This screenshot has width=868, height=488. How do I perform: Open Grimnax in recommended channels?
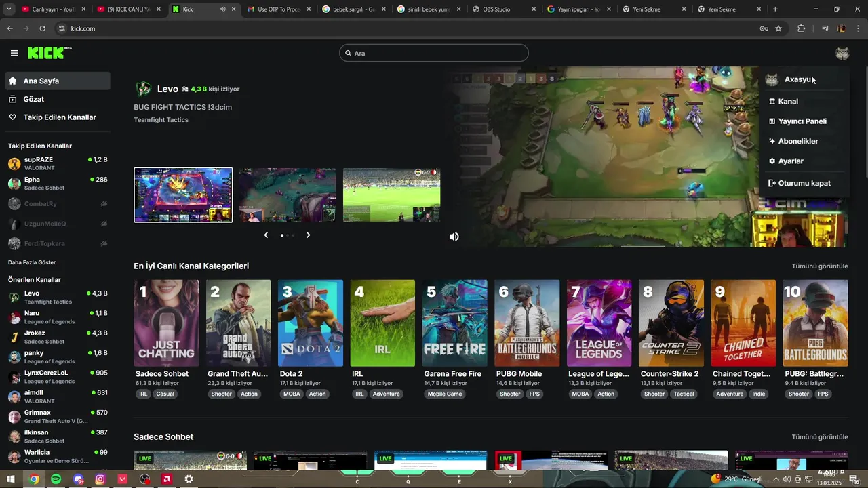58,416
